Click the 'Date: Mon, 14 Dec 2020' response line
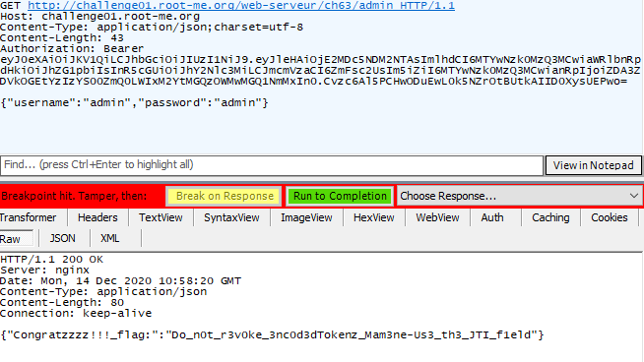 (x=120, y=281)
